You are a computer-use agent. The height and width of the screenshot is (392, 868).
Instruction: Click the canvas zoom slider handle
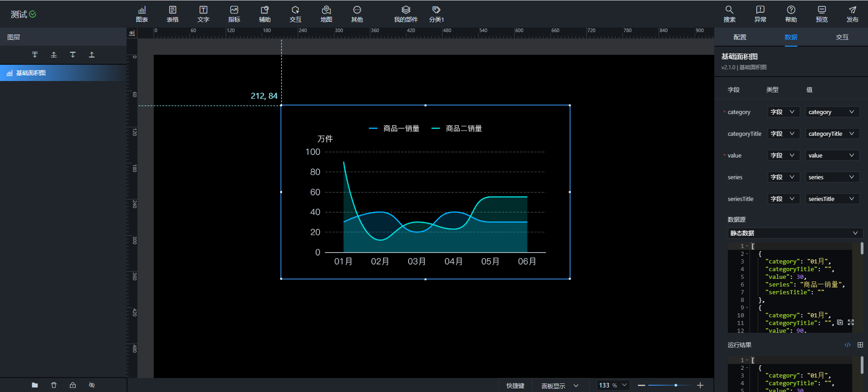click(x=675, y=385)
